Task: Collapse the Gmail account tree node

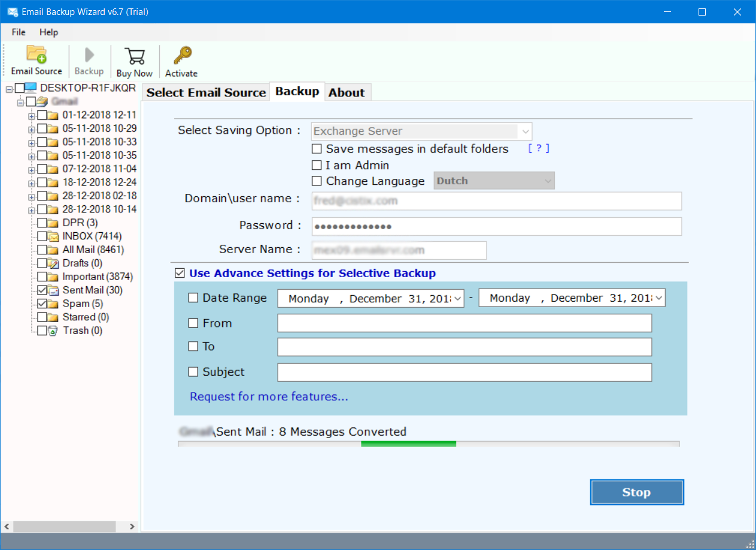Action: (20, 102)
